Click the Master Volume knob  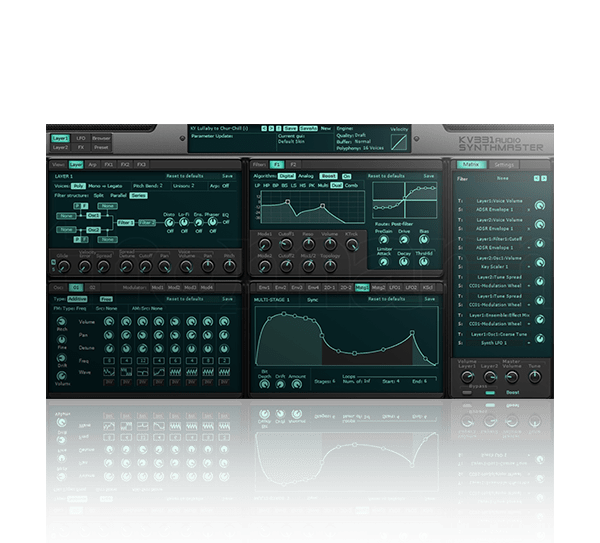tap(512, 377)
